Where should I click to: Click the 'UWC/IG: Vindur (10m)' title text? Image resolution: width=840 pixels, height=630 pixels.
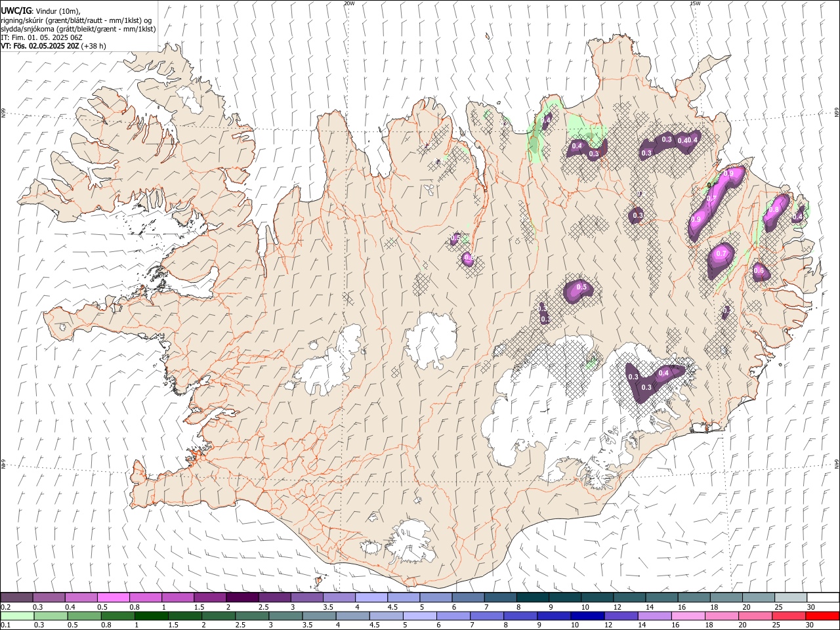pos(39,10)
